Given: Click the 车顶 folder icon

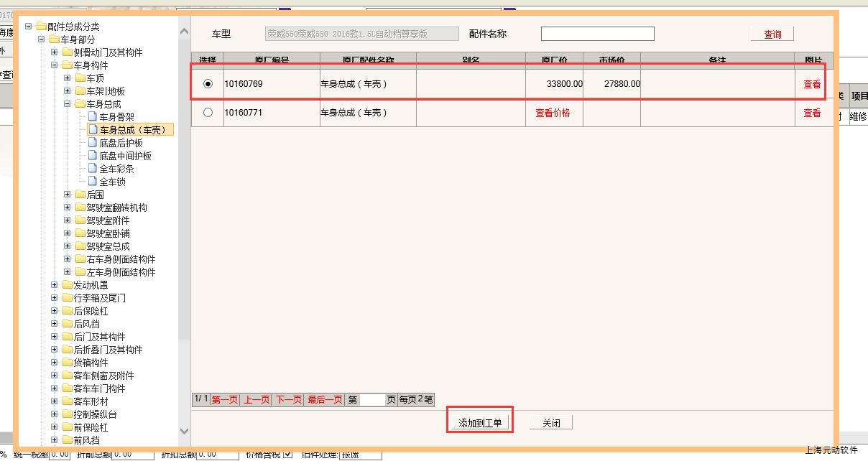Looking at the screenshot, I should pos(80,78).
